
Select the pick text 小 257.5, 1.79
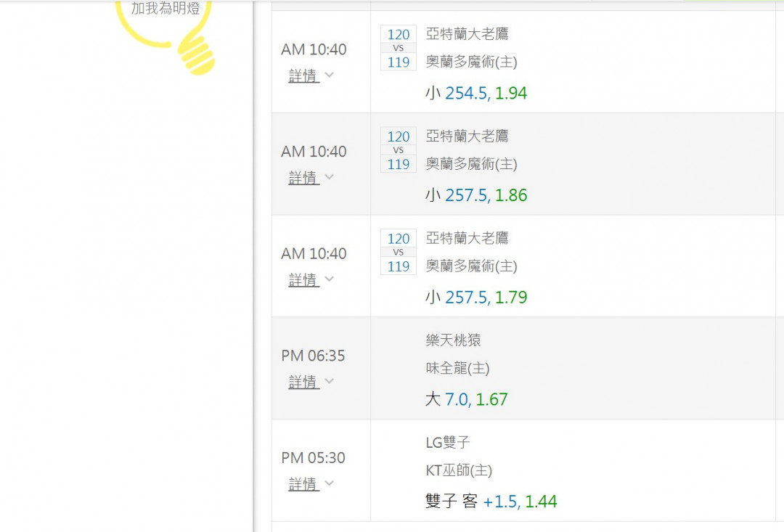coord(476,297)
